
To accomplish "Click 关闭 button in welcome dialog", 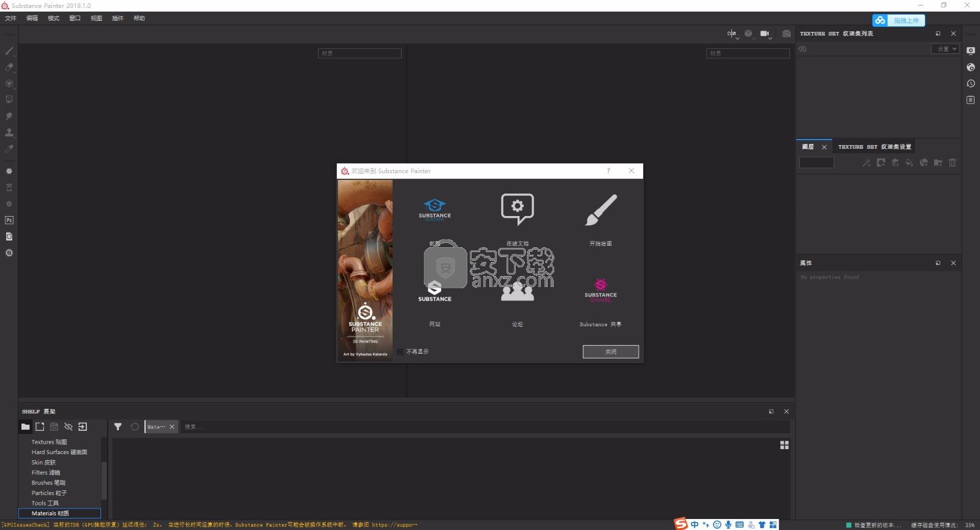I will (611, 352).
